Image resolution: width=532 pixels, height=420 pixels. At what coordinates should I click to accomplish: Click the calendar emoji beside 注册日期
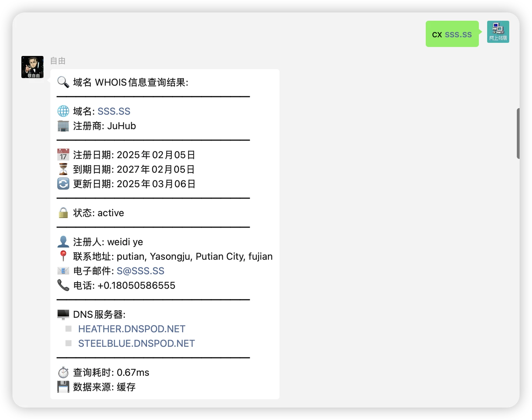[x=63, y=155]
